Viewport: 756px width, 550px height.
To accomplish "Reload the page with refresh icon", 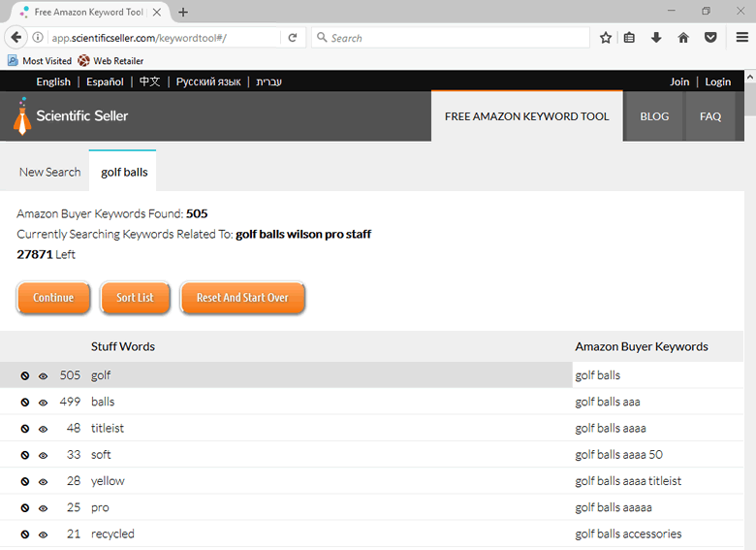I will 292,38.
